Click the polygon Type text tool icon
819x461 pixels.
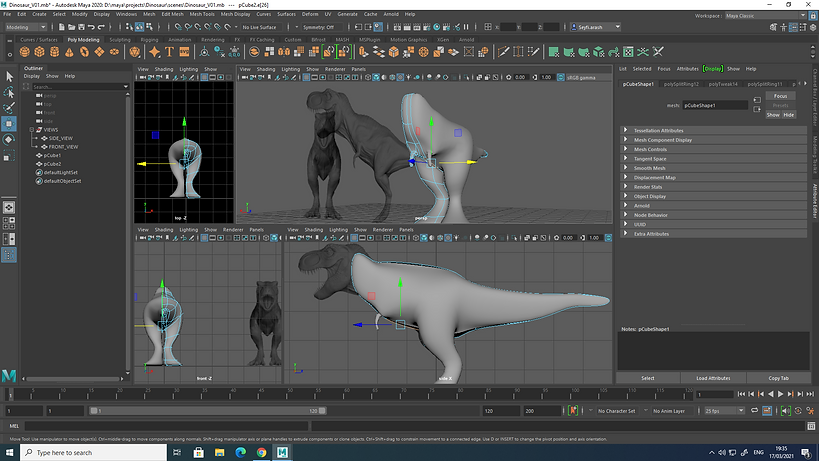click(169, 52)
